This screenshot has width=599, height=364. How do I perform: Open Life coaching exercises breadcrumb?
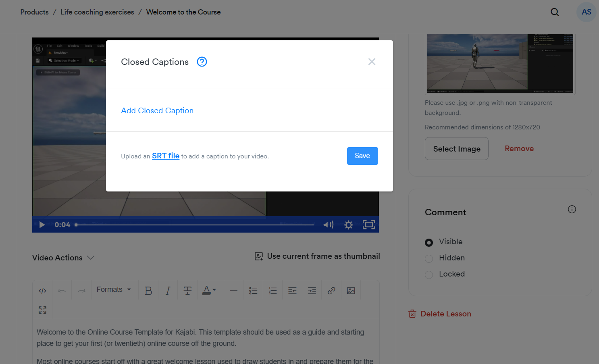coord(97,12)
